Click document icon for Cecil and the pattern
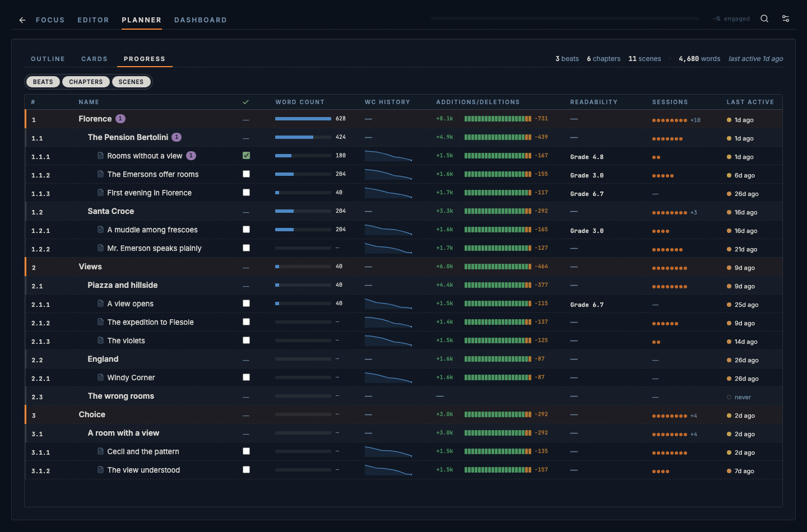This screenshot has width=807, height=532. point(101,451)
